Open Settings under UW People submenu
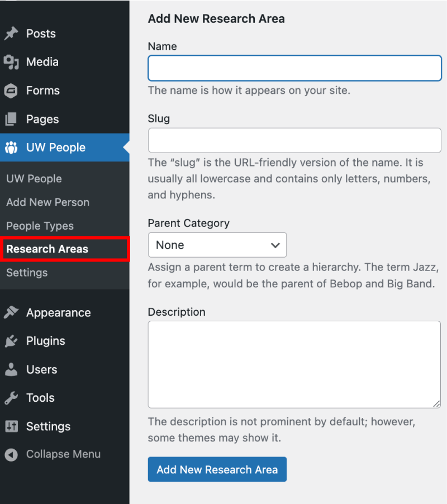This screenshot has height=504, width=447. [x=27, y=273]
